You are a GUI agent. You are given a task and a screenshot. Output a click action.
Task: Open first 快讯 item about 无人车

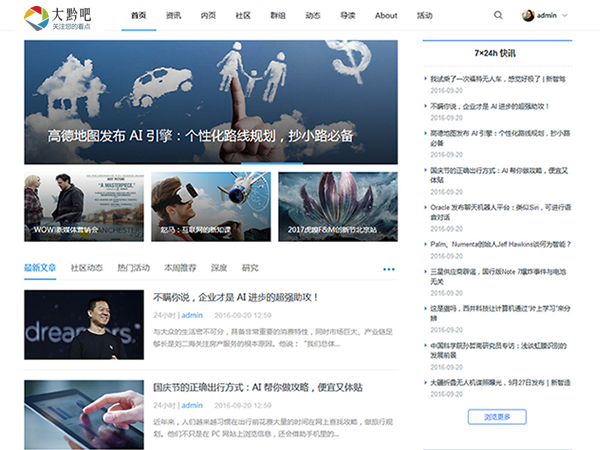click(498, 79)
